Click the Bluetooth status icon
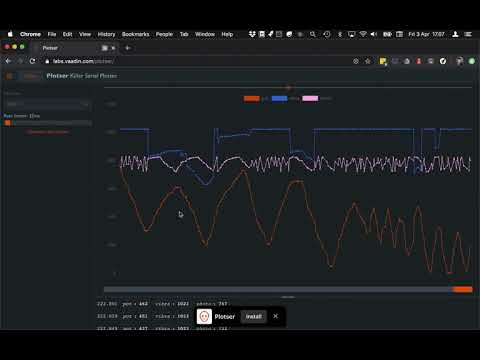The height and width of the screenshot is (360, 480). (340, 34)
